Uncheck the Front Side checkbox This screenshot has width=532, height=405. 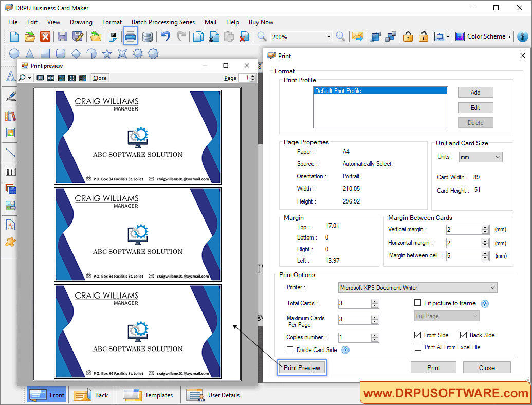pyautogui.click(x=418, y=335)
